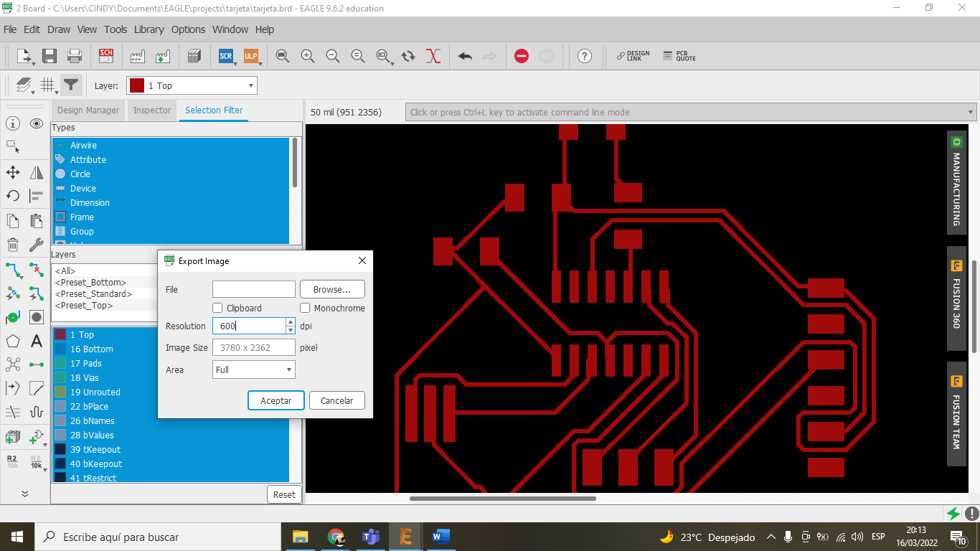The image size is (980, 551).
Task: Select the Text tool letter A icon
Action: coord(37,342)
